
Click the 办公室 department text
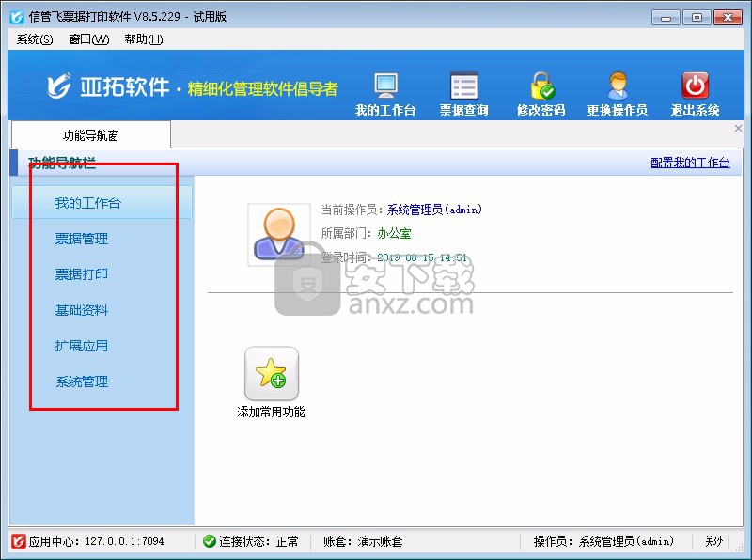394,234
